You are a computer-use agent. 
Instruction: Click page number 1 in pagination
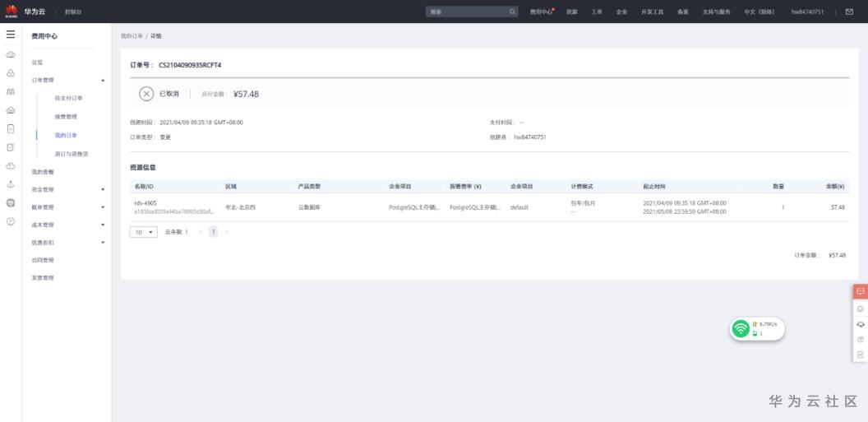coord(213,232)
